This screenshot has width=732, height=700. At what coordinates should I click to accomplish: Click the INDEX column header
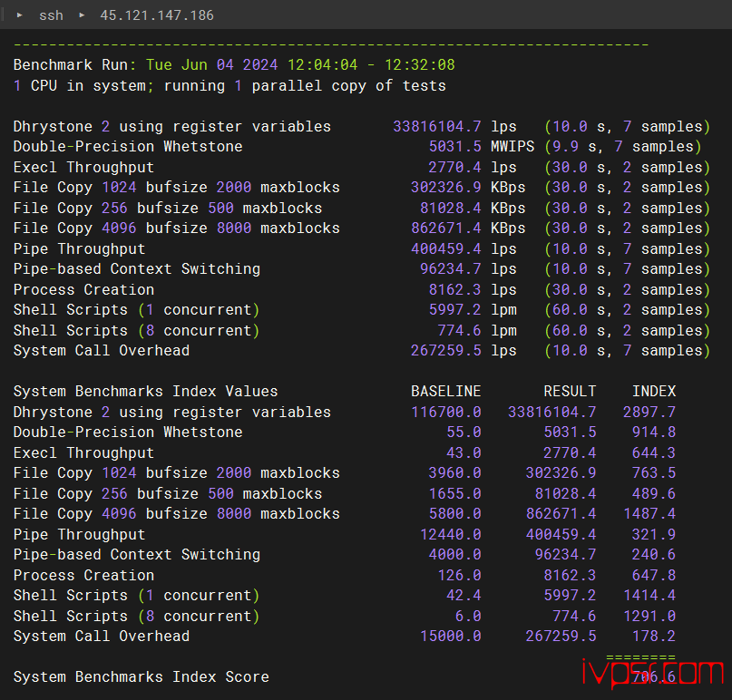pyautogui.click(x=654, y=391)
